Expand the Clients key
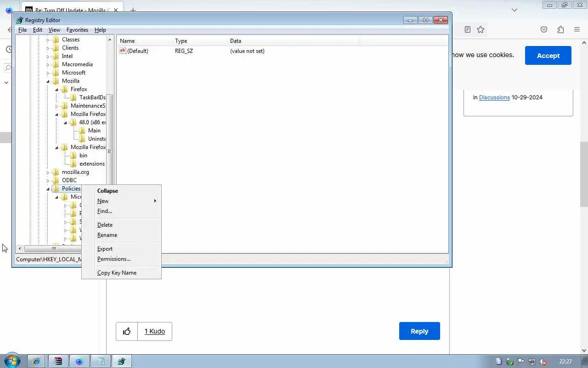The width and height of the screenshot is (588, 368). click(x=48, y=48)
